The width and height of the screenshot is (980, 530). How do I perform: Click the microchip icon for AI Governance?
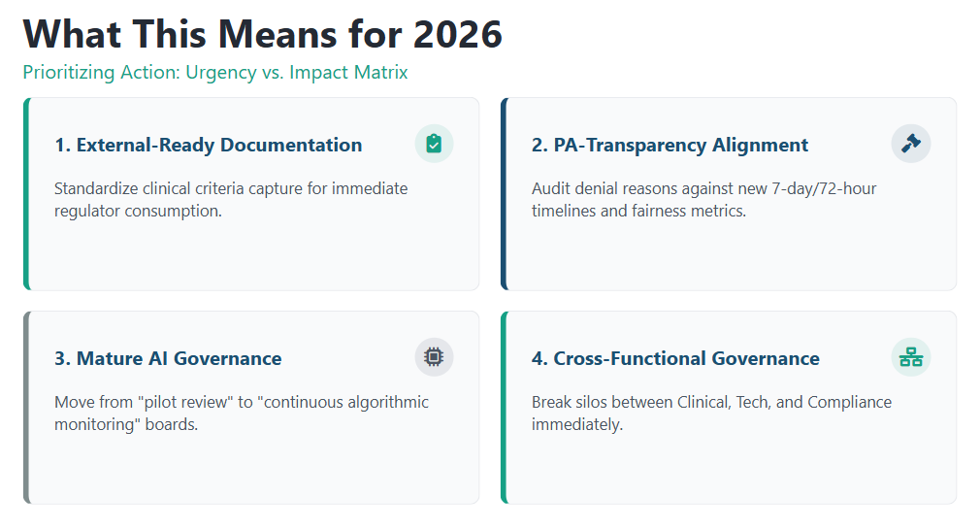pos(434,357)
